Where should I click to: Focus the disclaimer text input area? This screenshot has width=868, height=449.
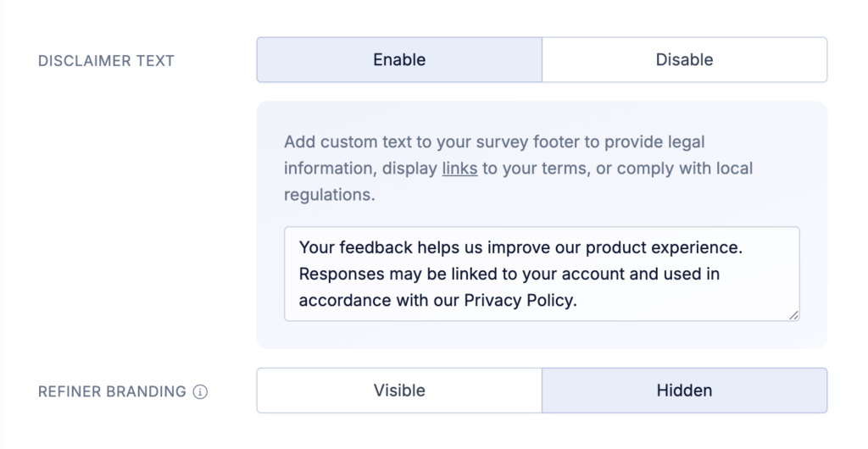[x=542, y=274]
